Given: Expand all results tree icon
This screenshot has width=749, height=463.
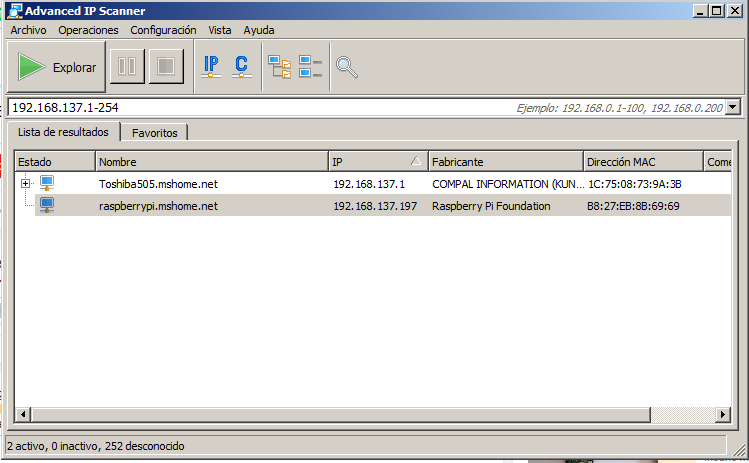Looking at the screenshot, I should coord(279,66).
